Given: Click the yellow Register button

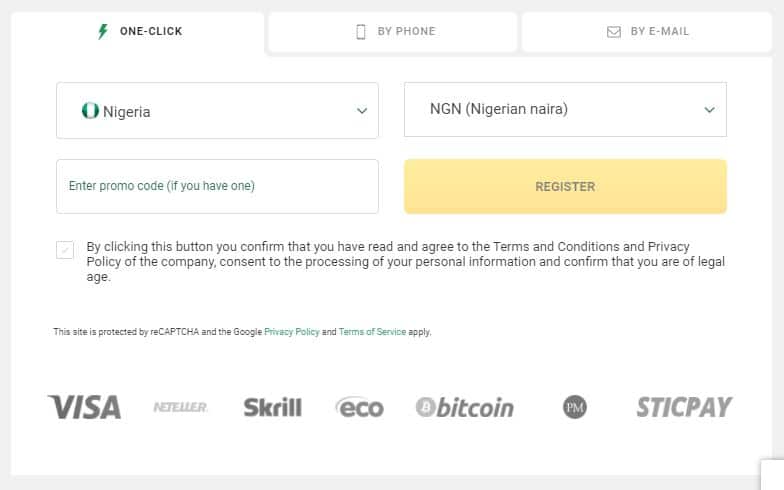Looking at the screenshot, I should click(x=565, y=186).
